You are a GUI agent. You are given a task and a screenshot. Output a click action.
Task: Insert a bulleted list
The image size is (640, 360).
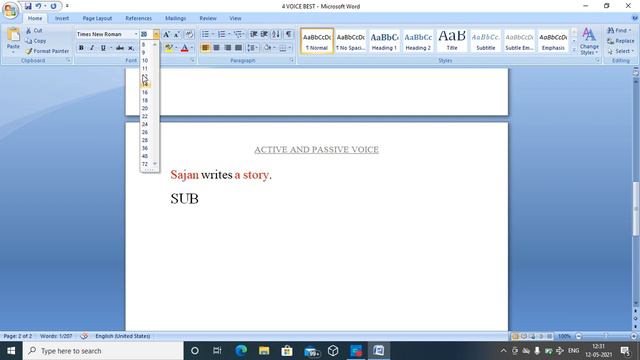(x=205, y=34)
